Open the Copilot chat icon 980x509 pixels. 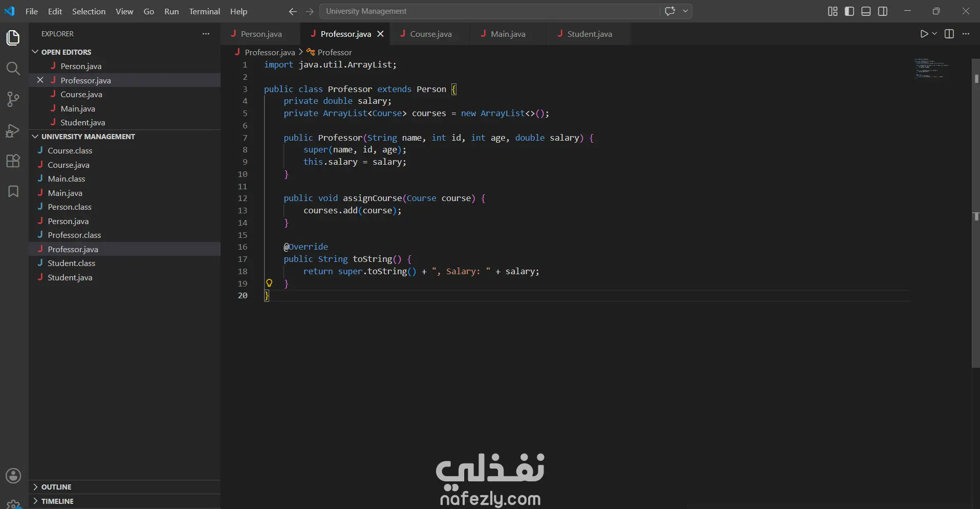point(670,11)
